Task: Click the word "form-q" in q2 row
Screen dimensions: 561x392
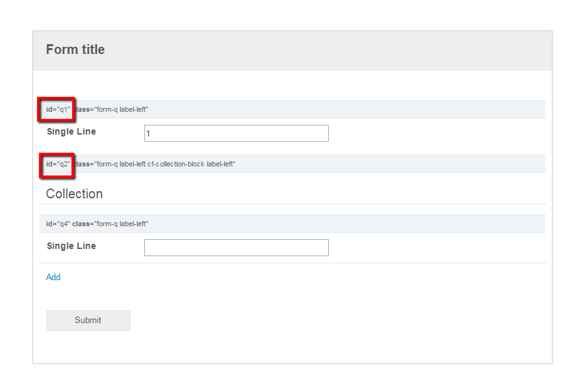Action: [x=107, y=164]
